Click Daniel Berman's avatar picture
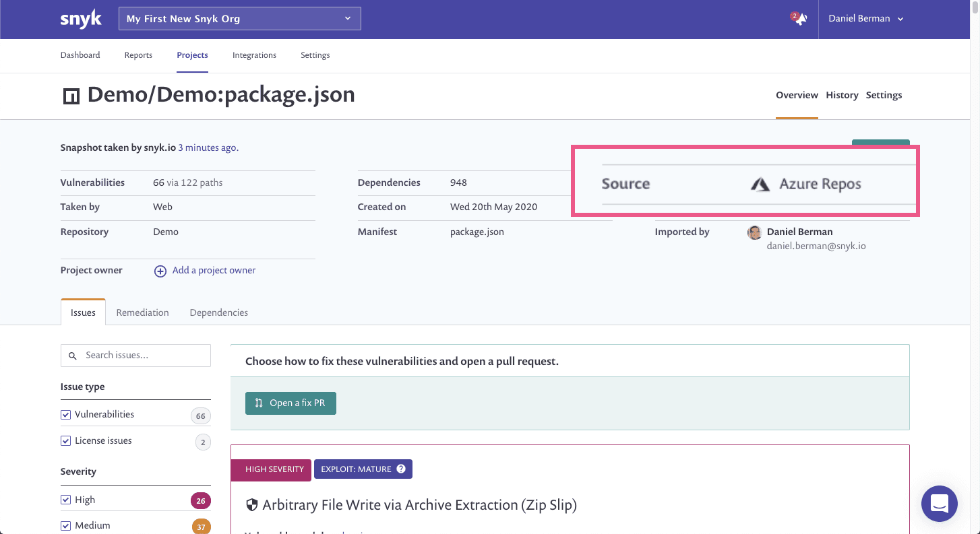The image size is (980, 534). coord(755,232)
